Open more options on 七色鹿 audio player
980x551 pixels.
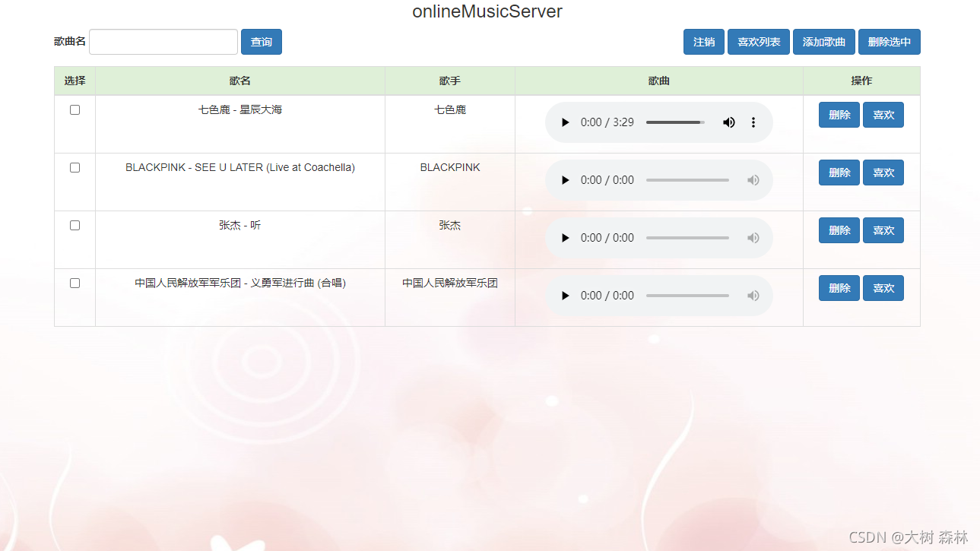753,122
